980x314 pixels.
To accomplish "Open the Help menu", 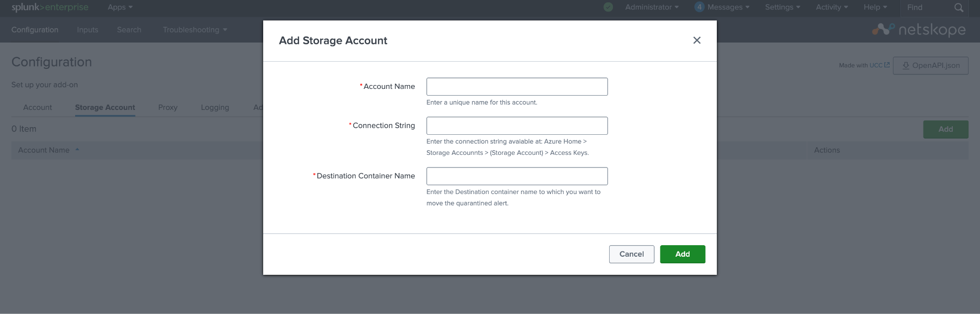I will click(875, 7).
